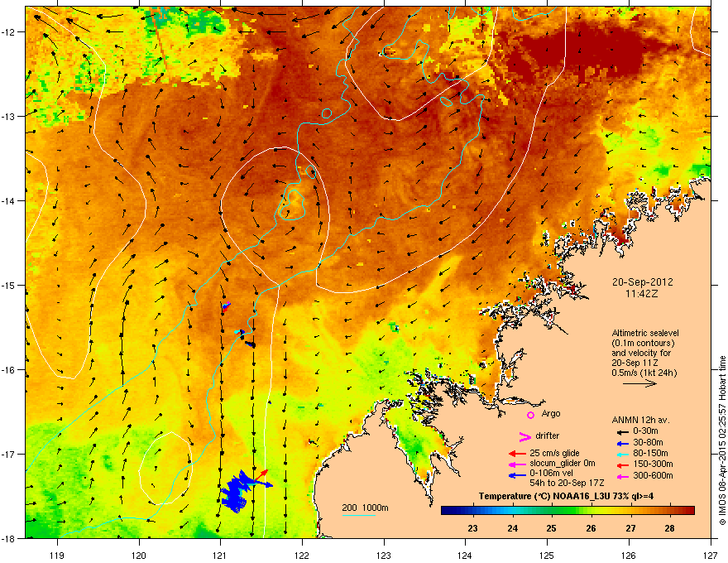Image resolution: width=728 pixels, height=563 pixels.
Task: Click the 24 tick on color bar
Action: click(512, 528)
